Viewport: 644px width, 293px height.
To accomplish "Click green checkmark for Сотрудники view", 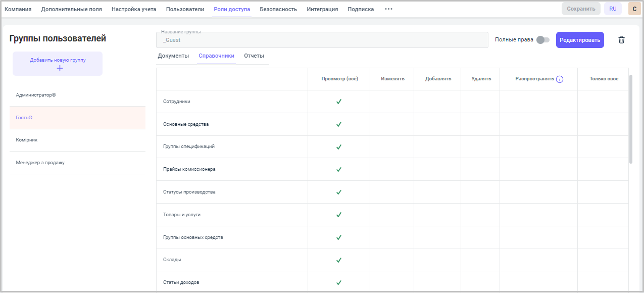I will 339,102.
